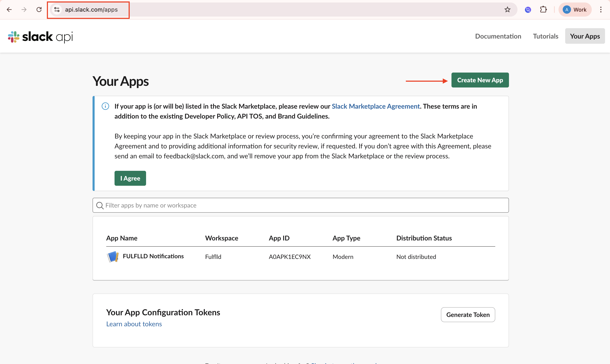Click the browser forward arrow
The height and width of the screenshot is (364, 610).
[x=24, y=10]
